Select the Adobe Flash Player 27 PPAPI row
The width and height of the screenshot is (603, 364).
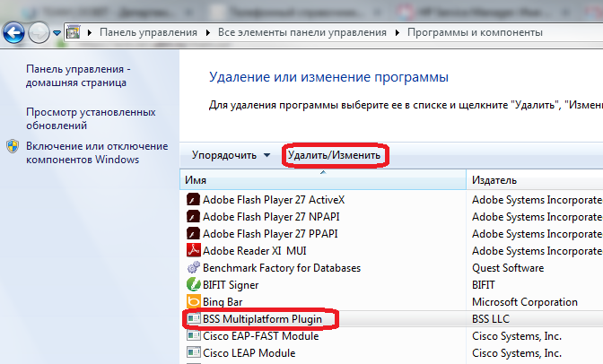pos(391,234)
